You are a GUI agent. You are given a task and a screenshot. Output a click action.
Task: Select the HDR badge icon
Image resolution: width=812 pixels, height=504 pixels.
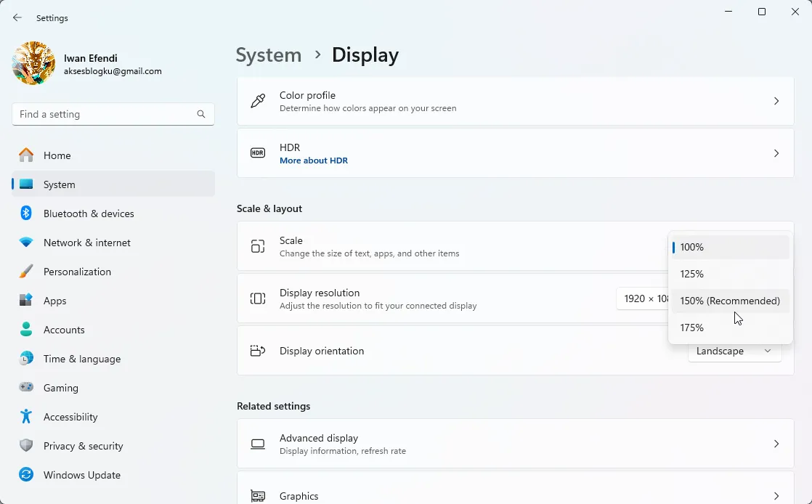pos(258,153)
